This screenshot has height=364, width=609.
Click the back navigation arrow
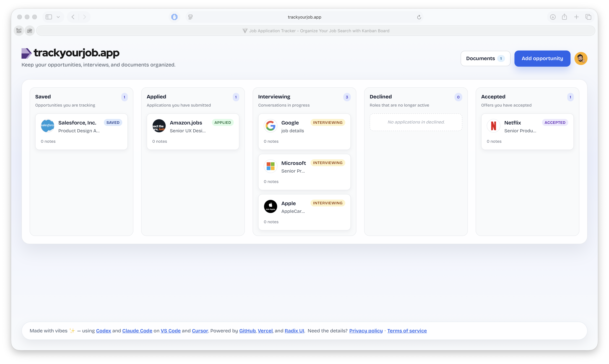click(x=73, y=17)
